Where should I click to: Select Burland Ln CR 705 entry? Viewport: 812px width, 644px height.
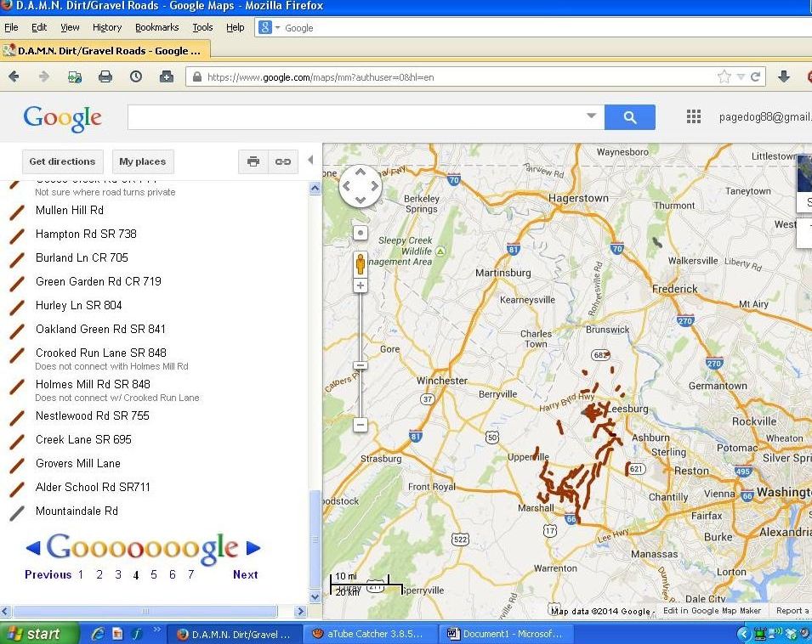tap(82, 258)
